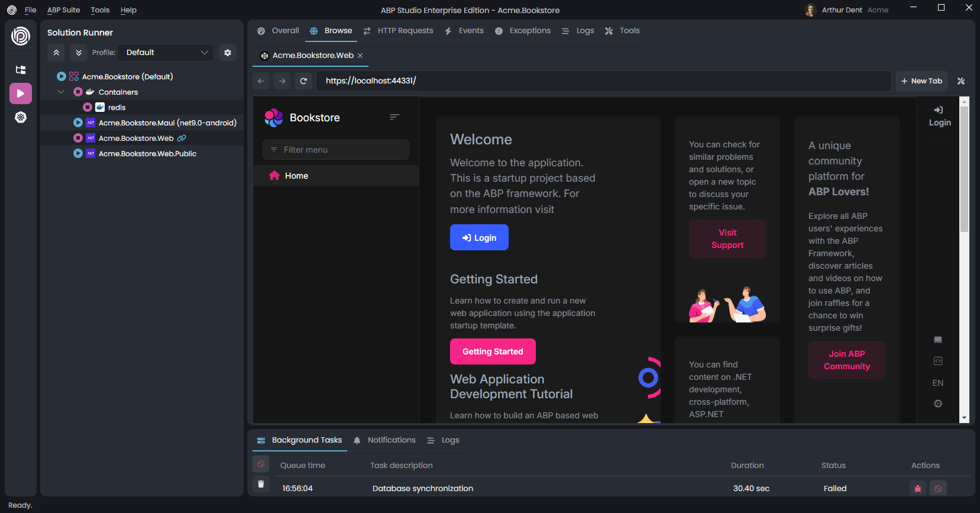Switch to the Exceptions tab
The width and height of the screenshot is (980, 513).
[x=523, y=31]
